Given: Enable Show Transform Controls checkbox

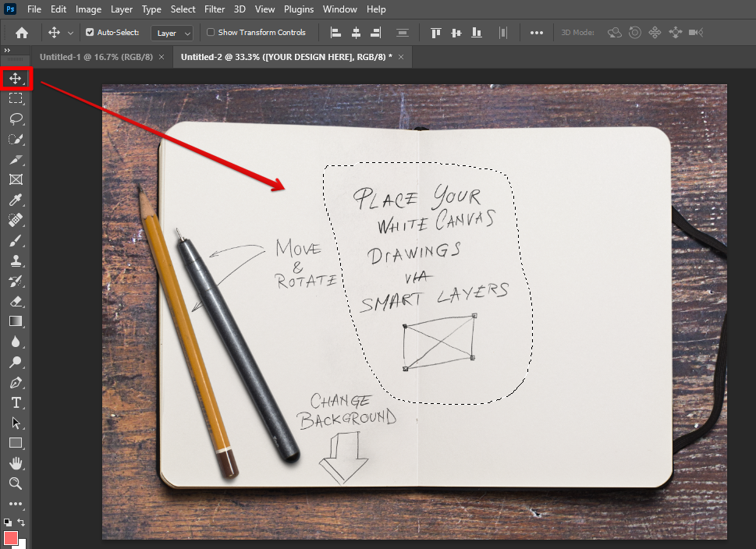Looking at the screenshot, I should pos(211,33).
